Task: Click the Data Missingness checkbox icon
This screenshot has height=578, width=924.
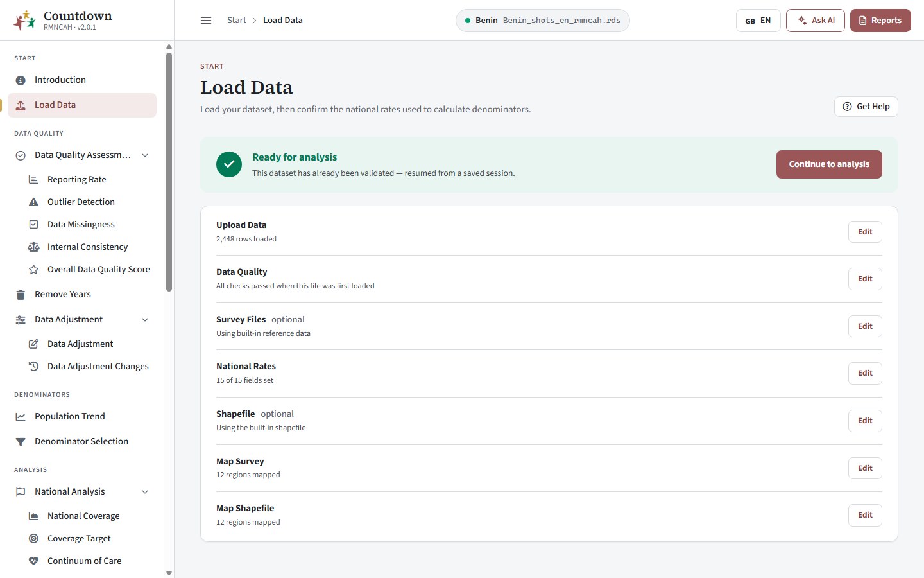Action: pyautogui.click(x=33, y=225)
